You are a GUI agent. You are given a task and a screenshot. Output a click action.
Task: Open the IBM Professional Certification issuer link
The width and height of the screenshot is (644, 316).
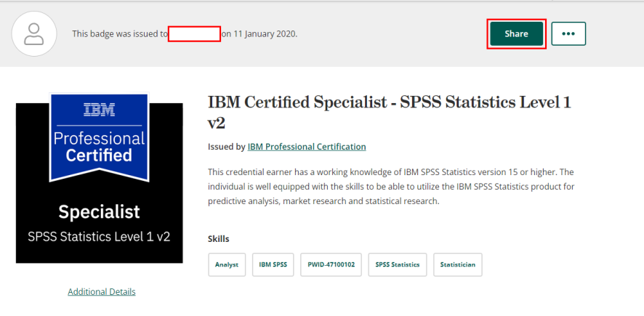coord(307,147)
